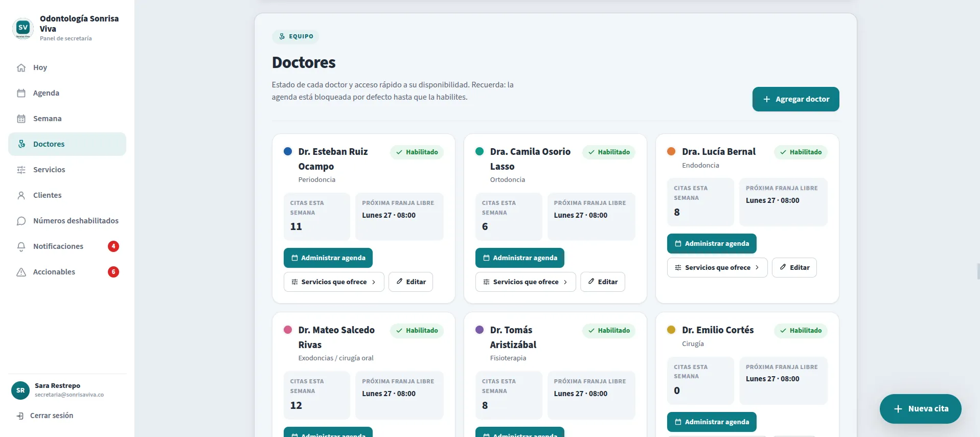
Task: Create a Nueva cita
Action: point(920,409)
